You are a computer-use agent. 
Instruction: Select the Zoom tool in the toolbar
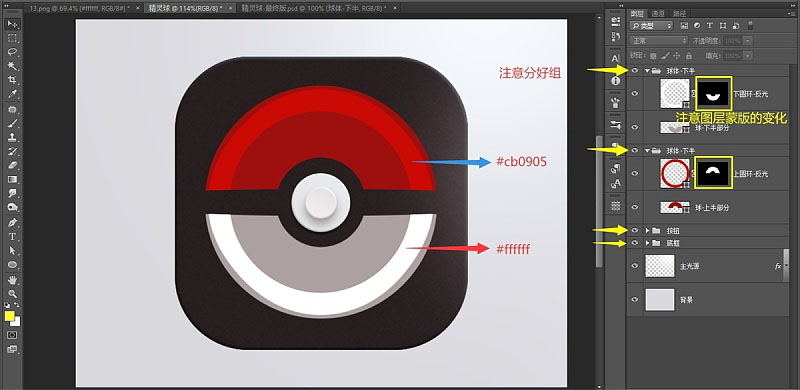(13, 294)
